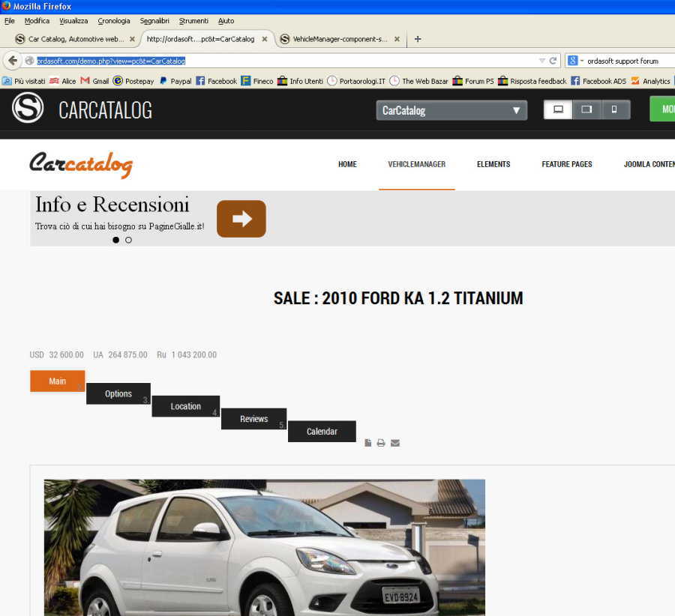The height and width of the screenshot is (616, 675).
Task: Click the Ordasoft S logo in header
Action: click(x=28, y=109)
